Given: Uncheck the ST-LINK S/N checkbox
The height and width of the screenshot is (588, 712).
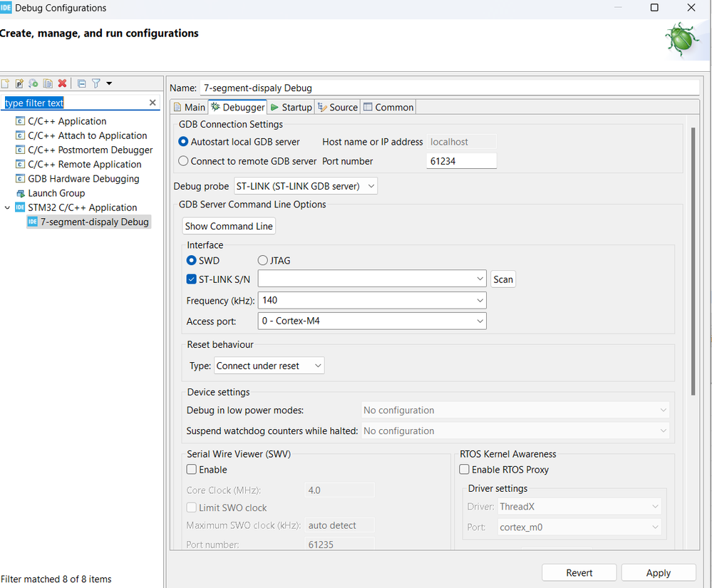Looking at the screenshot, I should (192, 279).
